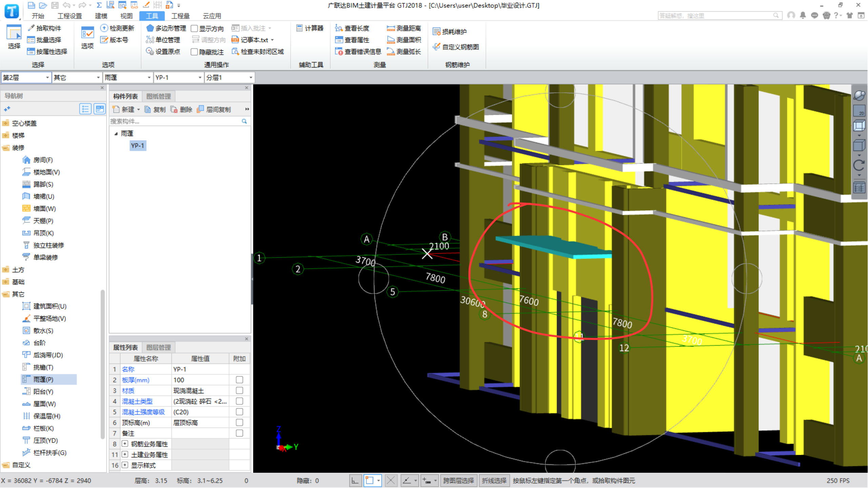Check the 混凝土类型 附加 checkbox
The image size is (868, 488).
[239, 401]
